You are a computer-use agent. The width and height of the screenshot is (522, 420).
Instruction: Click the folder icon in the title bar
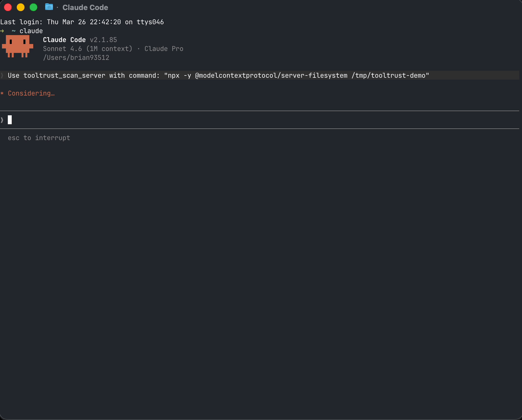tap(49, 7)
